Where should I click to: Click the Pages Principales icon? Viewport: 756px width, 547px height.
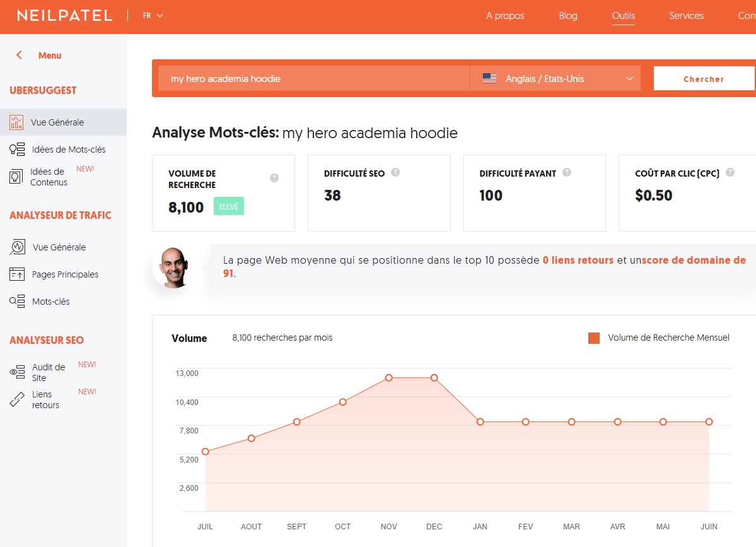coord(17,274)
